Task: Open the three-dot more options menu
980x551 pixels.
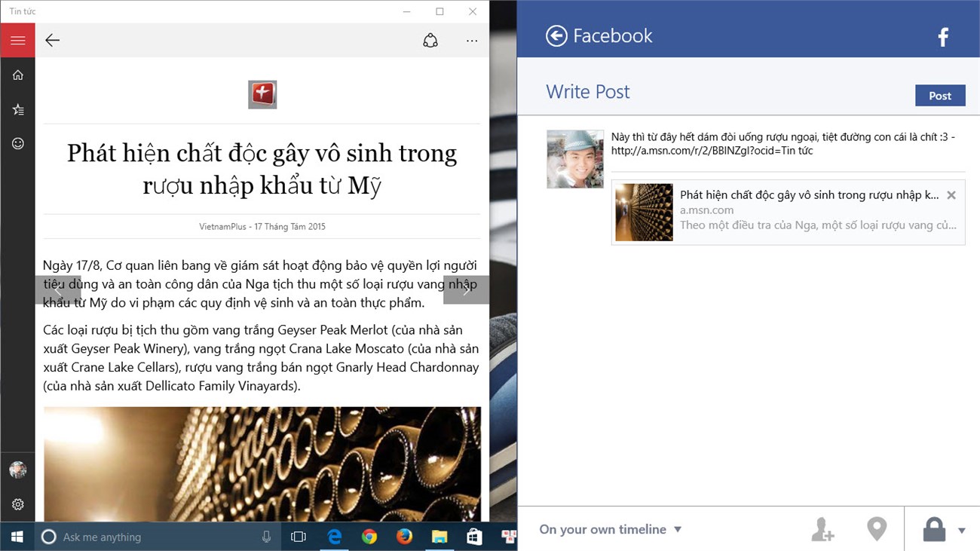Action: (x=472, y=41)
